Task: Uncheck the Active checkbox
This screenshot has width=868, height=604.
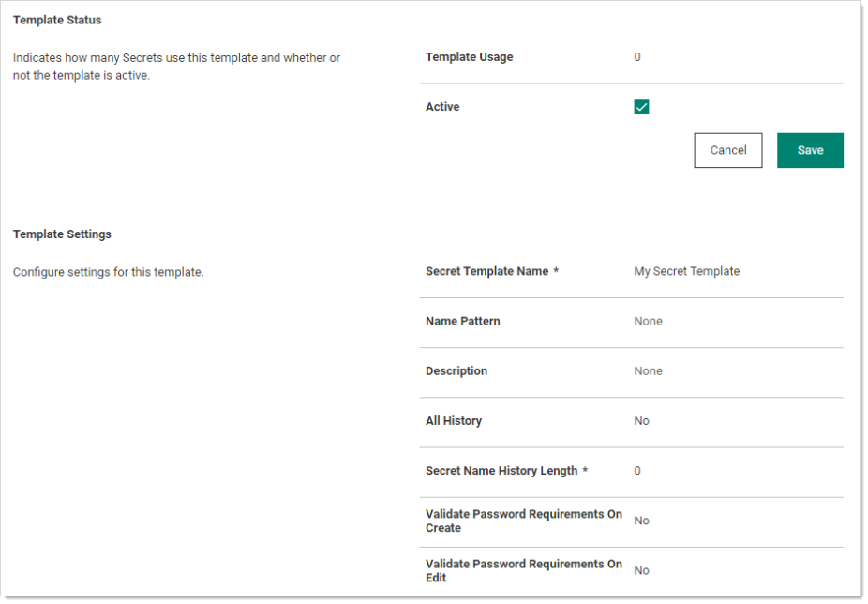Action: pos(641,107)
